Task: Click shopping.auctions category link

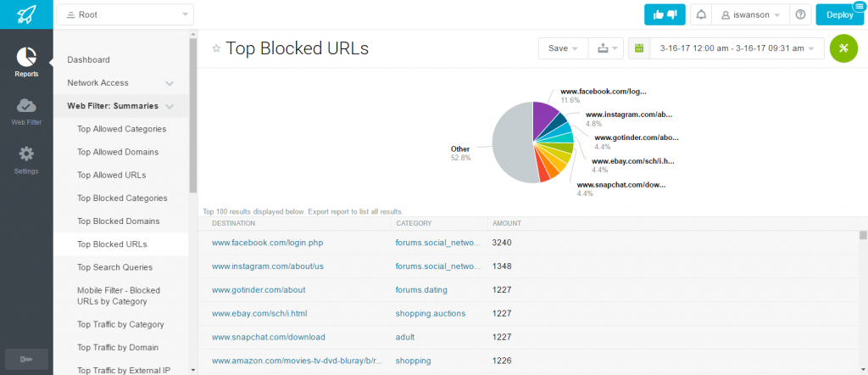Action: point(431,314)
